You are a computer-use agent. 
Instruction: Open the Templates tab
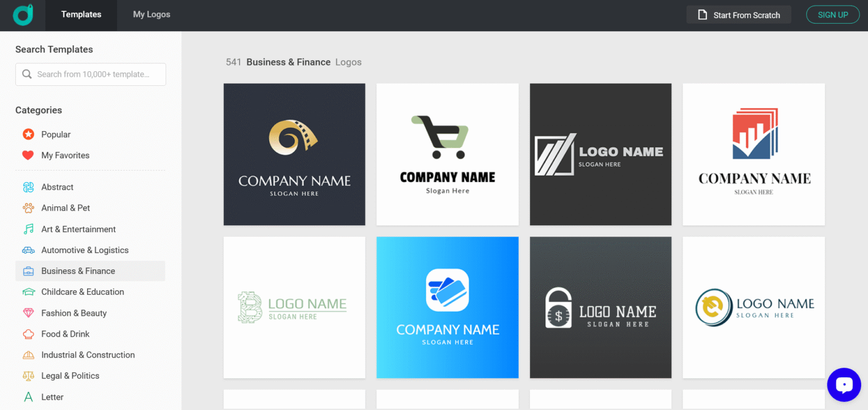pyautogui.click(x=81, y=15)
